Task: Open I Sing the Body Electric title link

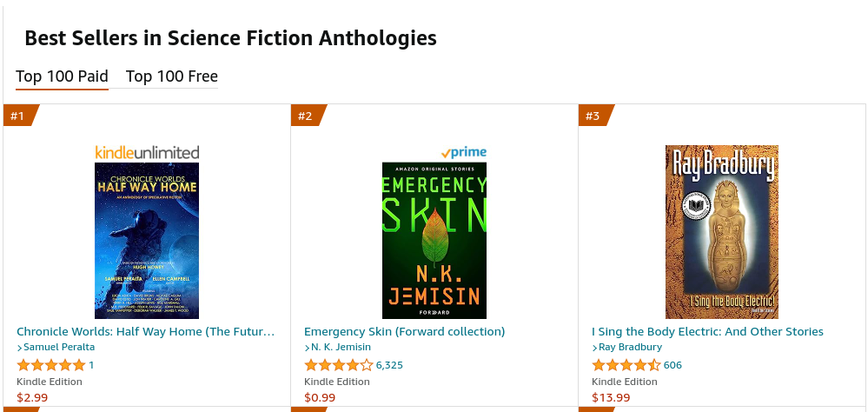Action: [x=707, y=331]
